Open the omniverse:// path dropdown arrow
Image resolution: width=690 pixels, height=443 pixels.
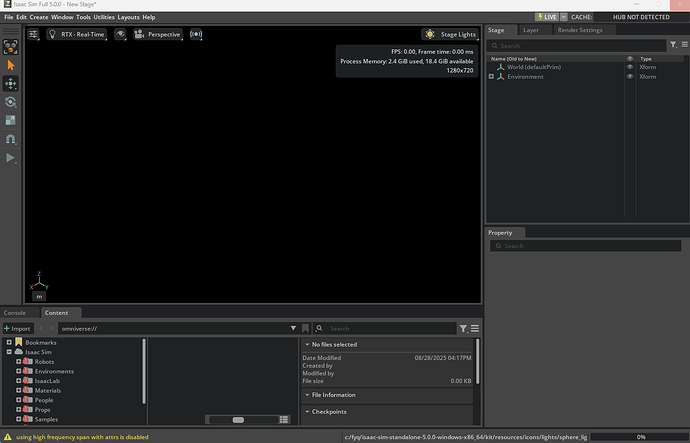[293, 328]
